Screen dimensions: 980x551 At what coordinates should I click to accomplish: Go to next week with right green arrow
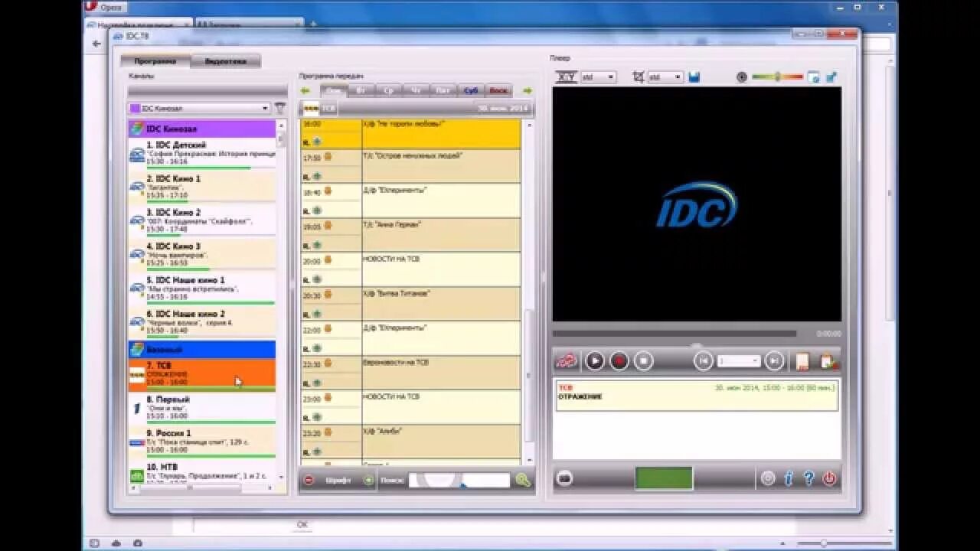(x=527, y=91)
